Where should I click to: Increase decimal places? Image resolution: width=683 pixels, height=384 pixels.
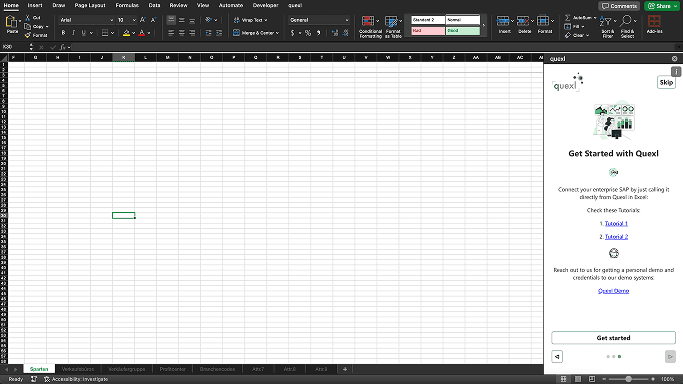(335, 33)
